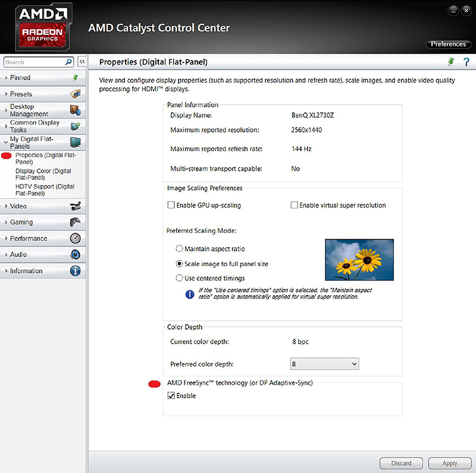Viewport: 476px width, 473px height.
Task: Collapse sidebar with double-arrow icon
Action: (x=82, y=62)
